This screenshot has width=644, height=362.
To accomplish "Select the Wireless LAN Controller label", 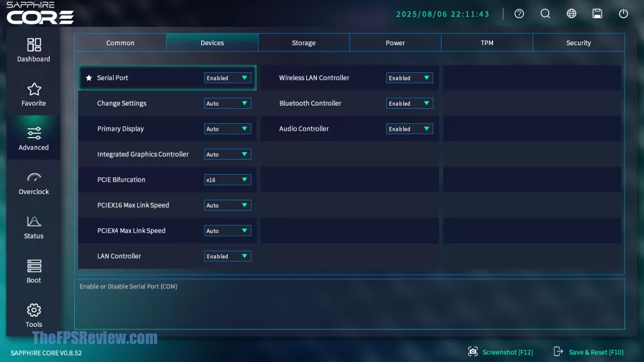I will pyautogui.click(x=314, y=77).
